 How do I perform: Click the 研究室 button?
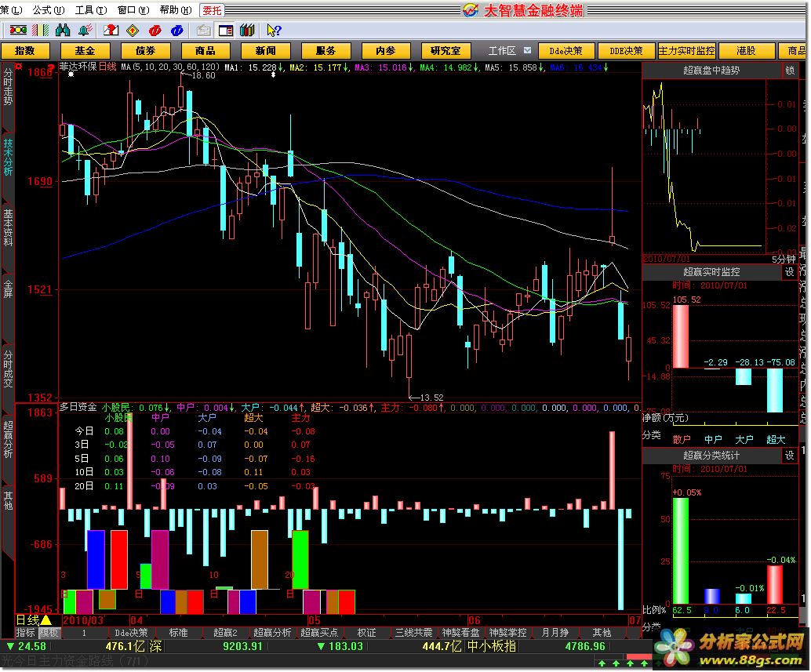click(x=446, y=51)
